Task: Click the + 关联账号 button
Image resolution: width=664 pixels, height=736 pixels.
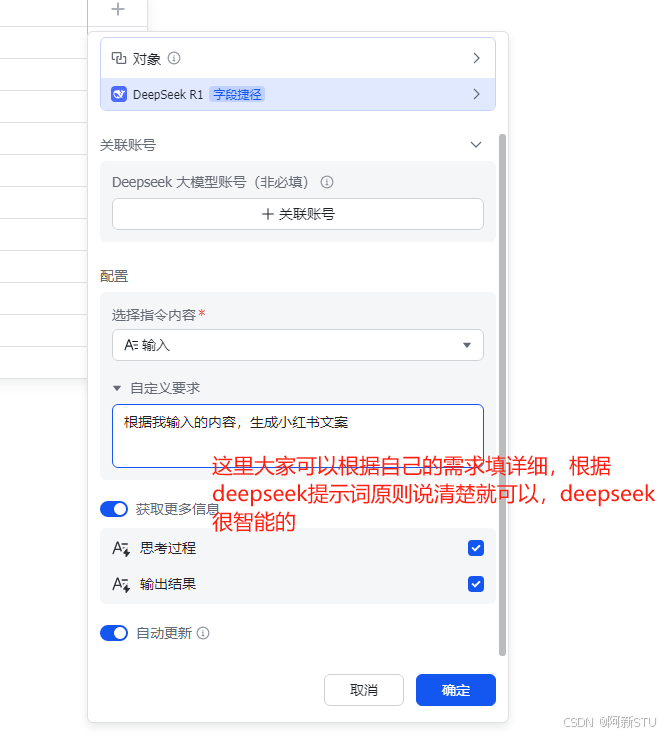Action: [298, 214]
